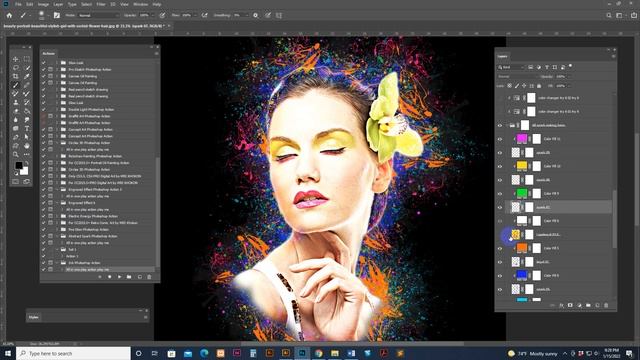Open the Edit menu
The image size is (640, 360).
(30, 4)
